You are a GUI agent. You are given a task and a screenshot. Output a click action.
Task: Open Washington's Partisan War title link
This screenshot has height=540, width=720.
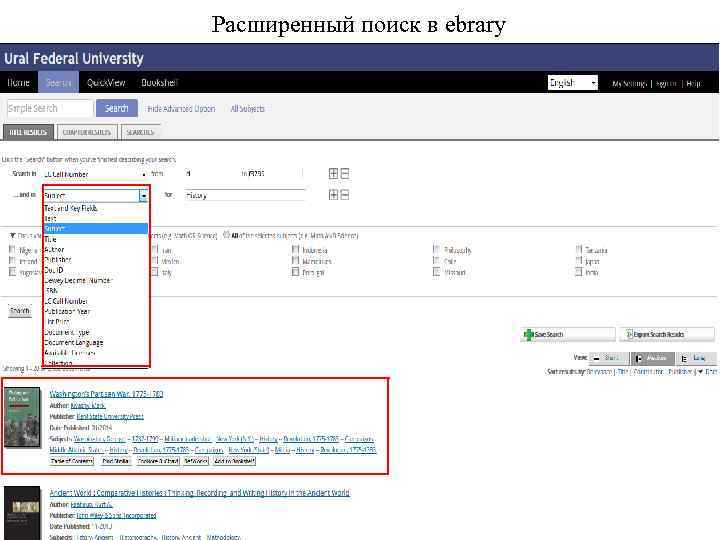tap(106, 394)
